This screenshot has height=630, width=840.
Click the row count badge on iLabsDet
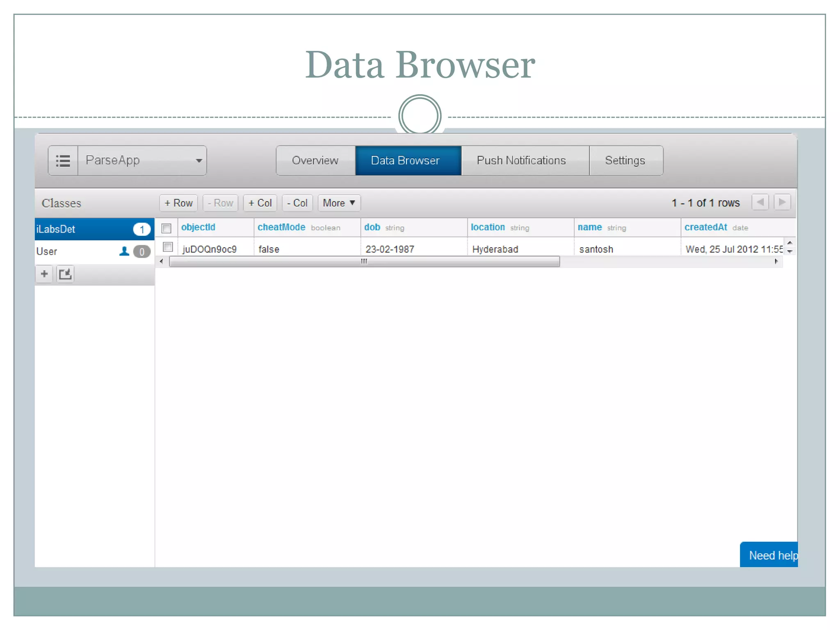click(142, 229)
